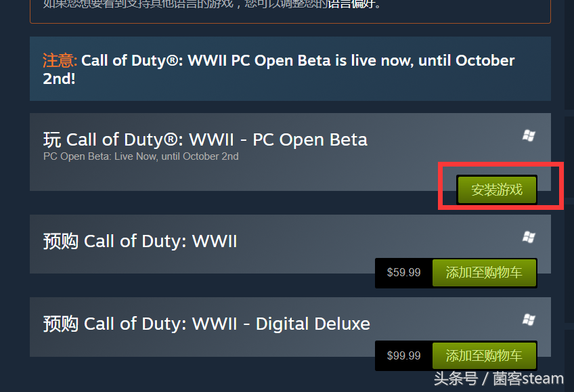574x392 pixels.
Task: Click subtitle 'Live Now, until October 2nd'
Action: click(x=177, y=156)
